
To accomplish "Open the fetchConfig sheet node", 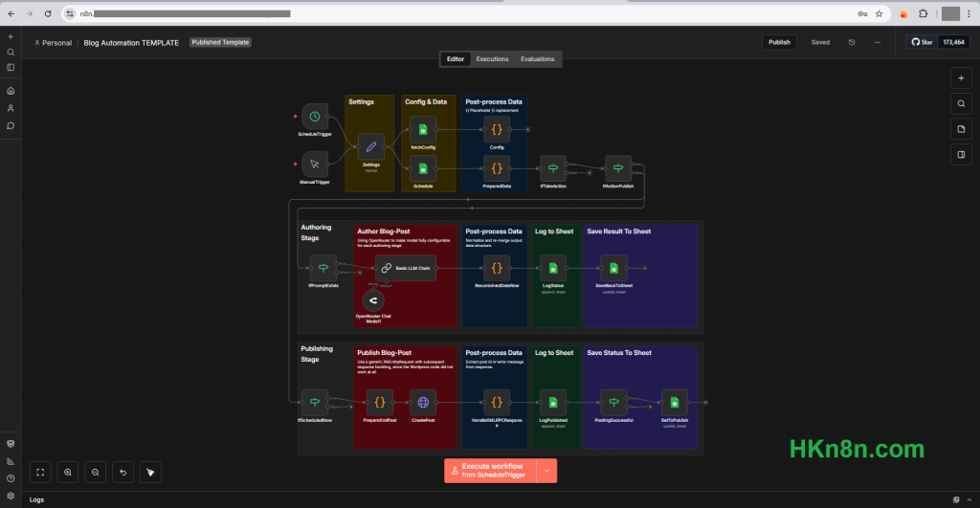I will (x=423, y=129).
